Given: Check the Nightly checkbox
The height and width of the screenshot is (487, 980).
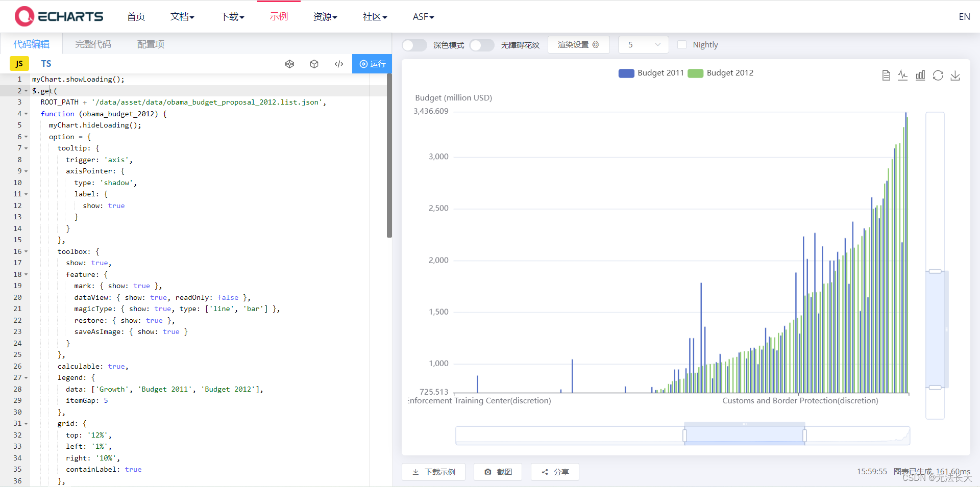Looking at the screenshot, I should (682, 45).
